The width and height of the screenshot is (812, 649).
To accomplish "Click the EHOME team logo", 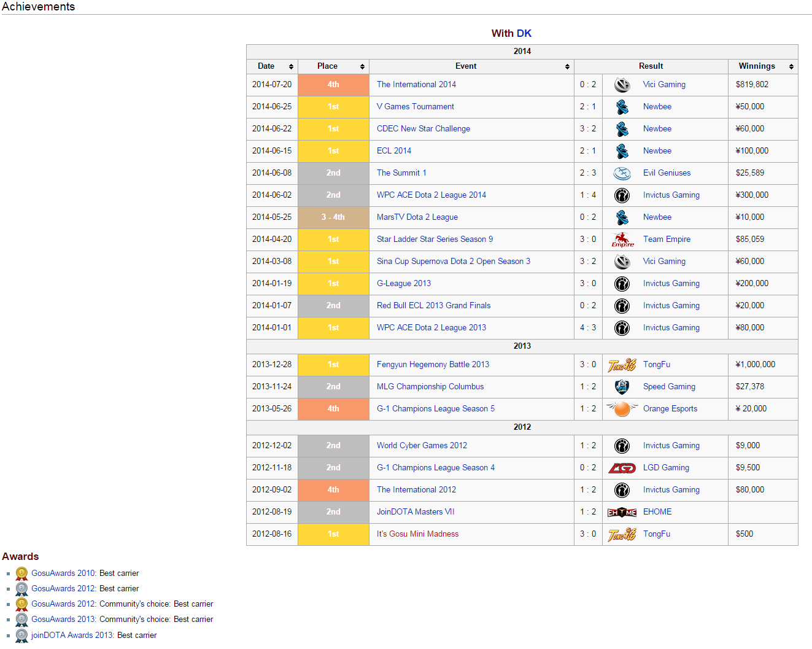I will tap(622, 512).
